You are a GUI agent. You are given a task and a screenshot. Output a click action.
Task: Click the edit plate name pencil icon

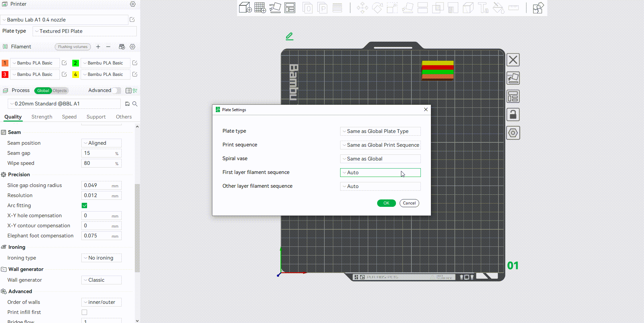[289, 36]
